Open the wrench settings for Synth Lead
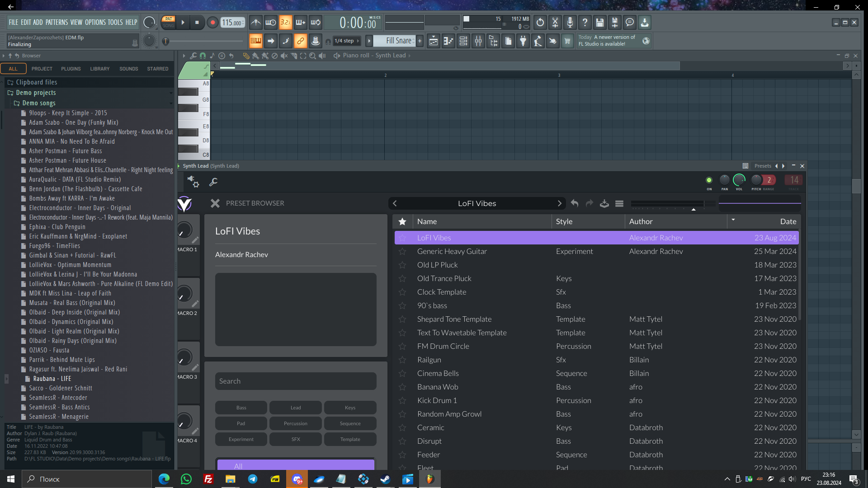 pyautogui.click(x=213, y=182)
